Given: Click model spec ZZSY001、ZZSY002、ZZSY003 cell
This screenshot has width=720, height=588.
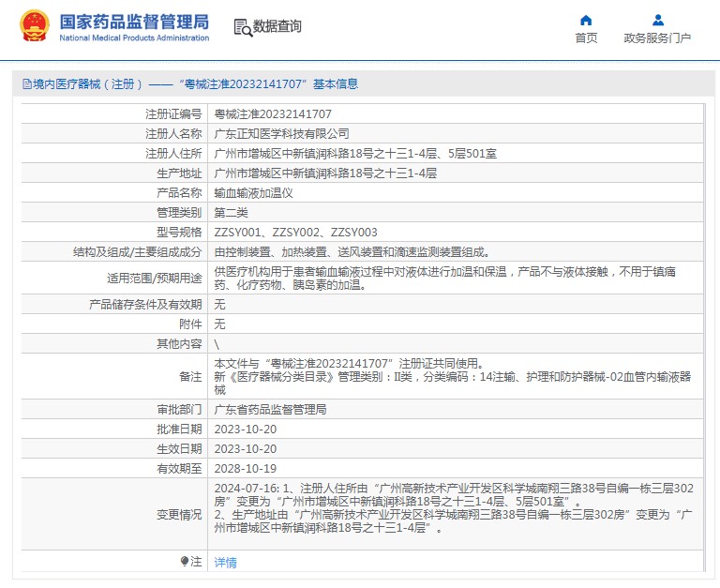Looking at the screenshot, I should point(296,232).
